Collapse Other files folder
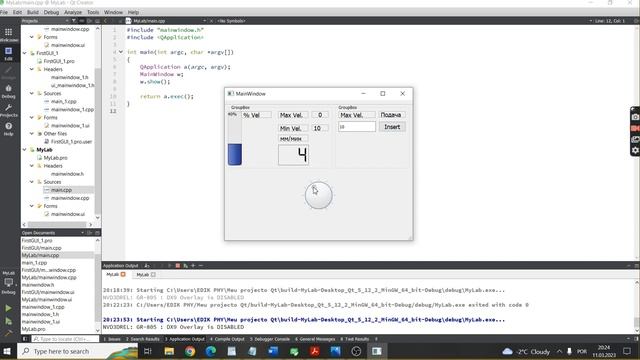Image resolution: width=640 pixels, height=360 pixels. pyautogui.click(x=32, y=133)
